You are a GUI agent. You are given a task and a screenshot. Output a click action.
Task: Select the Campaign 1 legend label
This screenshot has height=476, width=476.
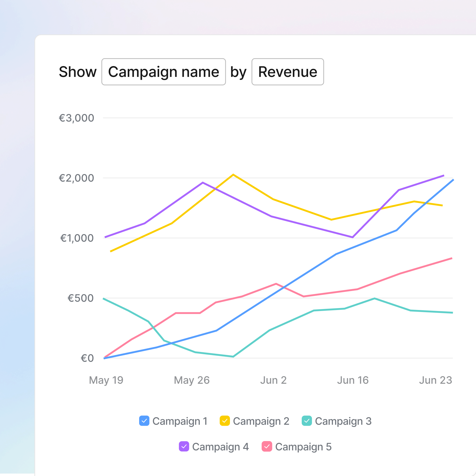180,421
